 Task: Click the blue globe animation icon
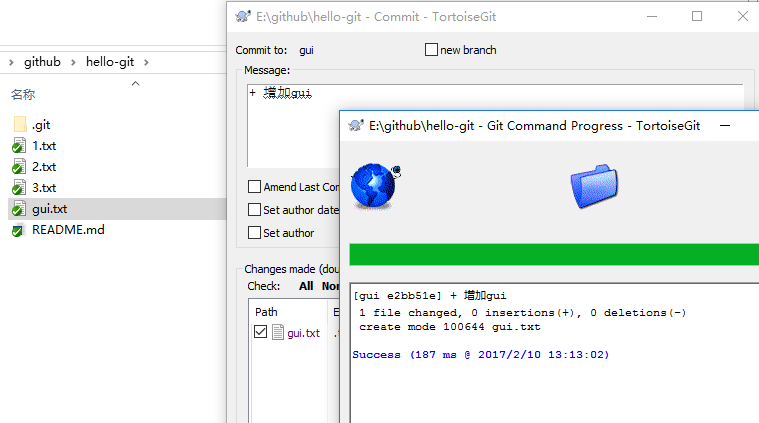coord(376,186)
